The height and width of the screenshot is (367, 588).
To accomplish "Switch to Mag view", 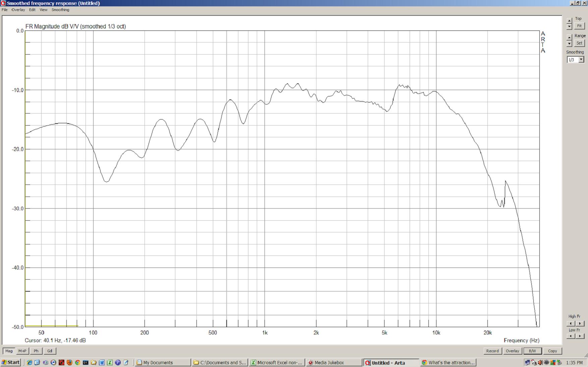I will click(9, 351).
